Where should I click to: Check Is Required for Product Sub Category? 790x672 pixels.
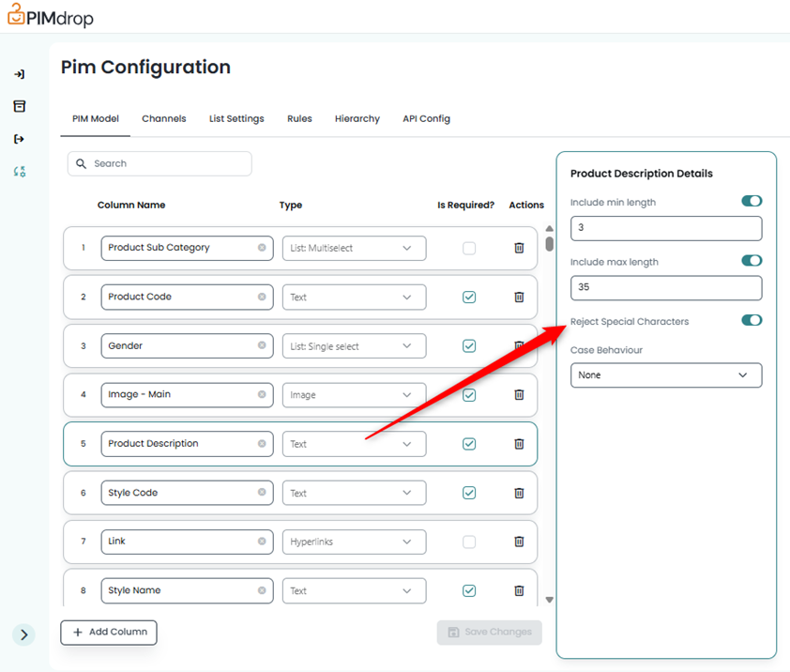coord(469,249)
